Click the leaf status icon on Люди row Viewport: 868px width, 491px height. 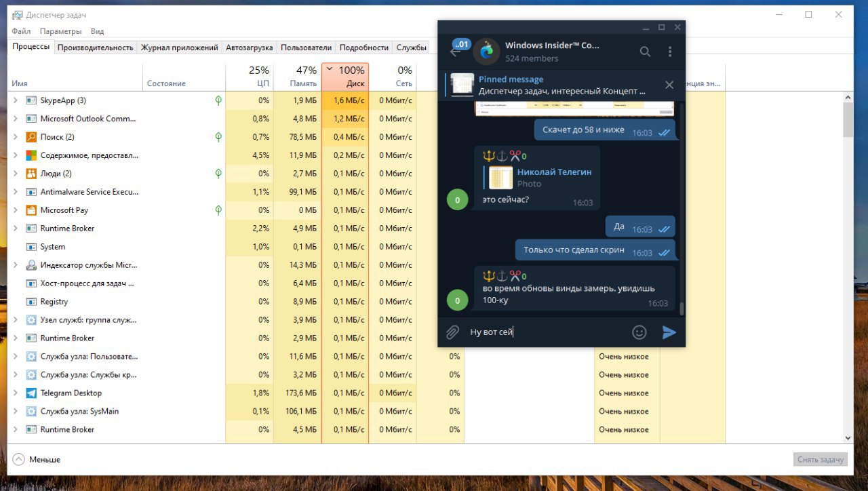[218, 174]
